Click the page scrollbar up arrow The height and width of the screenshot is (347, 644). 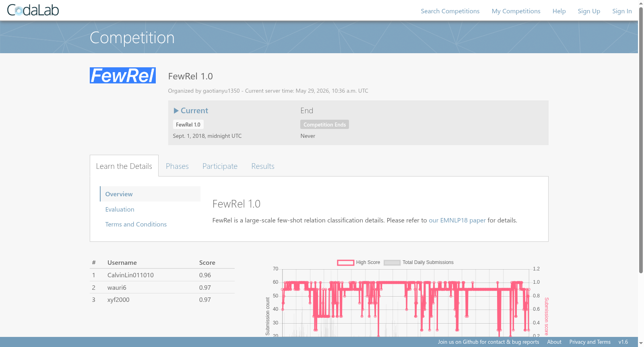click(641, 3)
